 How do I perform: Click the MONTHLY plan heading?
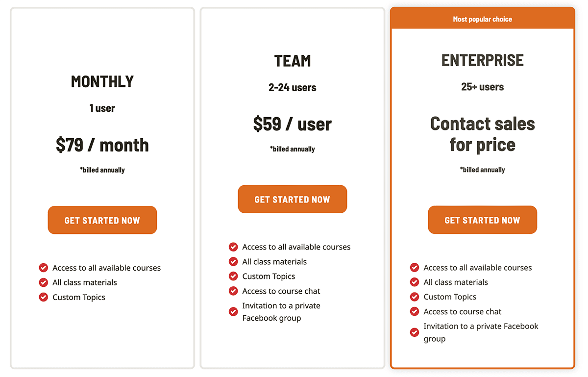click(x=102, y=81)
